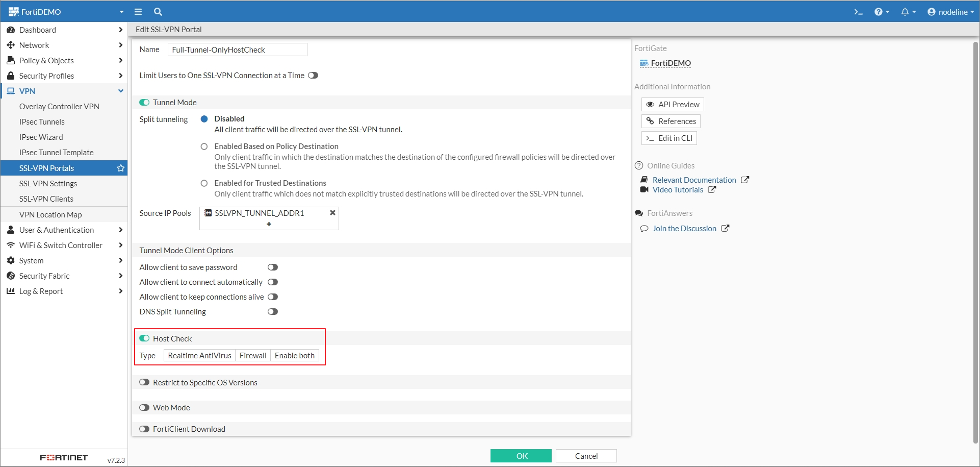The image size is (980, 467).
Task: Open Edit in CLI
Action: [669, 138]
